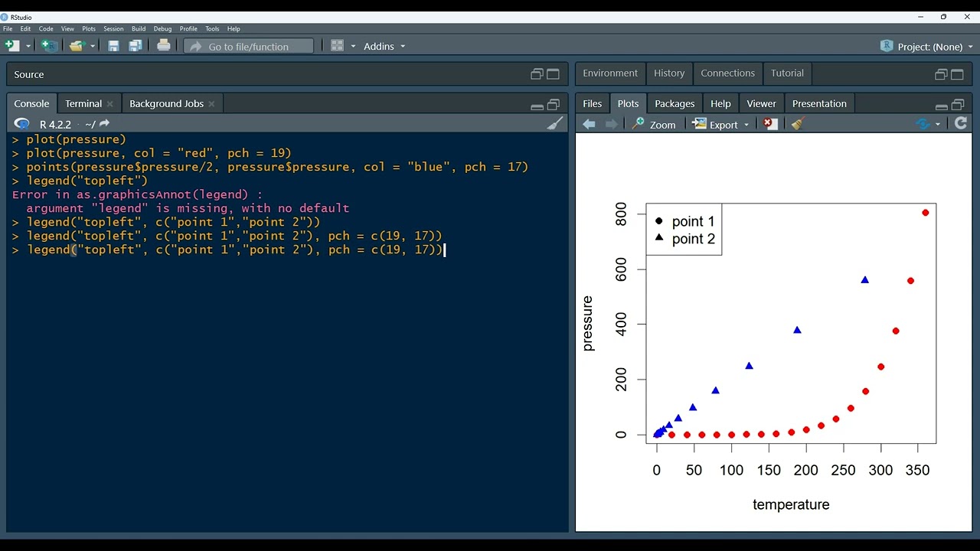Viewport: 980px width, 551px height.
Task: Open the File menu
Action: [8, 29]
